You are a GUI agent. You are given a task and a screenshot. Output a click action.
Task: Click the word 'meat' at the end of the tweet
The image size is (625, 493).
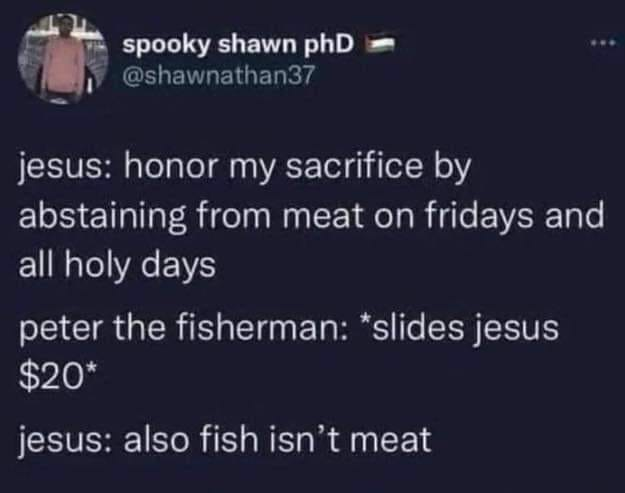tap(390, 440)
